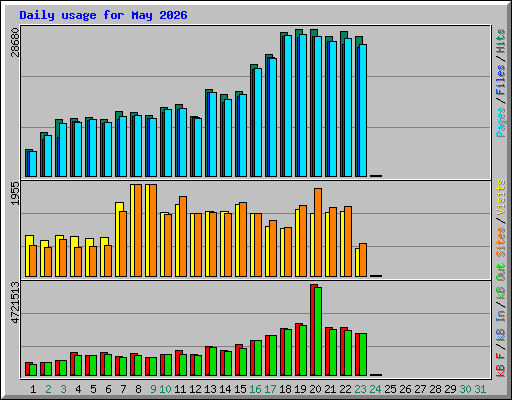Select the yellow Visits bar for day 7
512x400 pixels.
coord(117,239)
